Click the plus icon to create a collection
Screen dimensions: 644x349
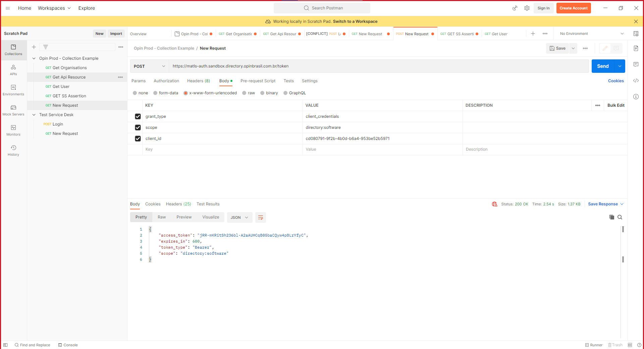(x=34, y=47)
